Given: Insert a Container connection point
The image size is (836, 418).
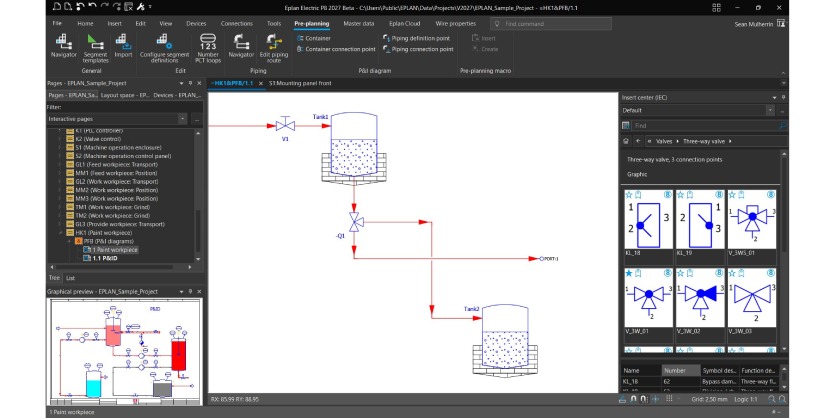Looking at the screenshot, I should click(336, 49).
